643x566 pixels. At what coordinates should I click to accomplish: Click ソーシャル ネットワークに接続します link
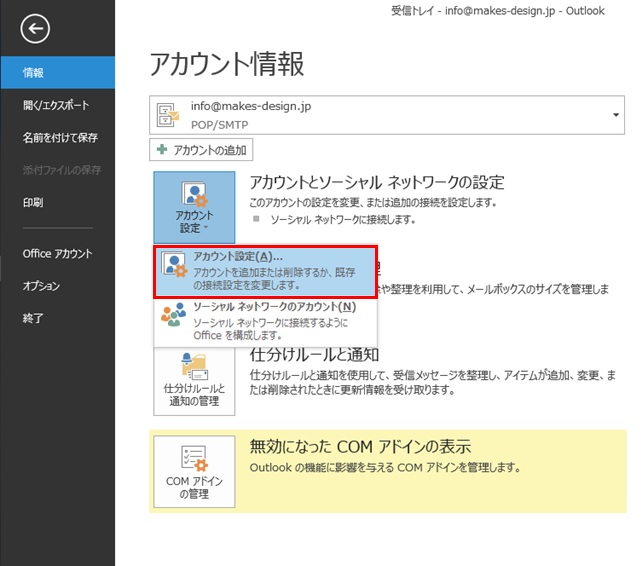pyautogui.click(x=343, y=220)
